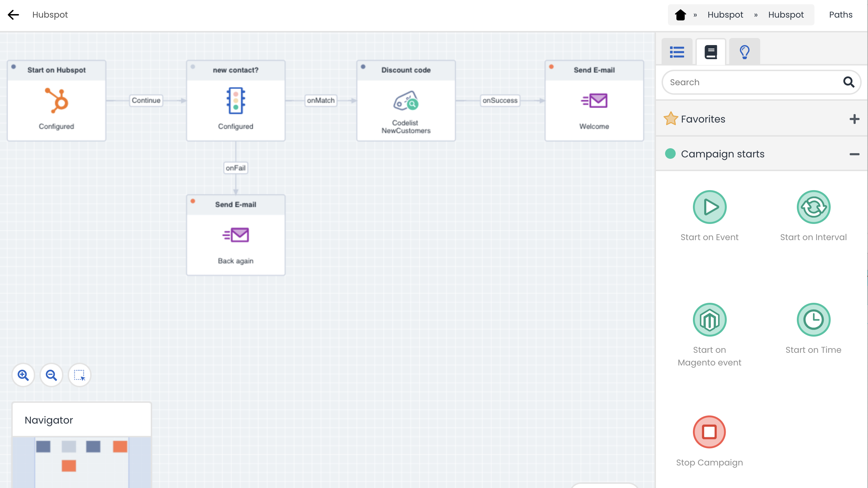Viewport: 868px width, 488px height.
Task: Open the book library tab
Action: tap(711, 52)
